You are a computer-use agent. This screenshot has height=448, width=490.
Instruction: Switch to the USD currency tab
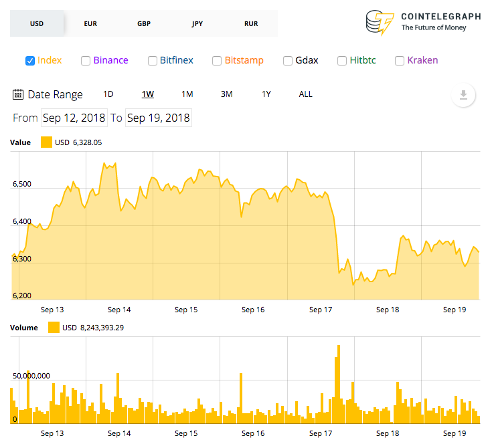pos(37,23)
